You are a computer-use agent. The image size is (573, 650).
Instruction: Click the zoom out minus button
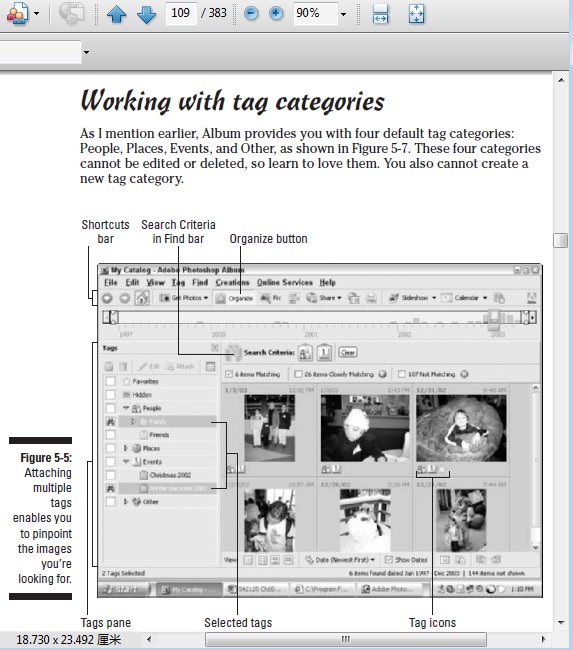(250, 13)
